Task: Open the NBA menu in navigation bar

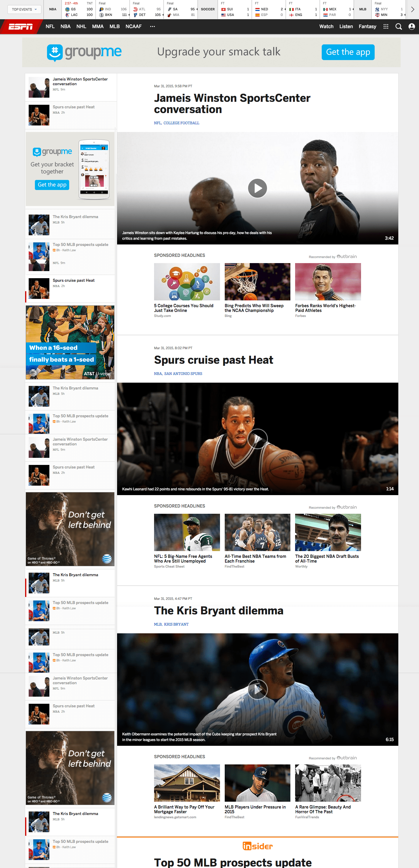Action: coord(65,27)
